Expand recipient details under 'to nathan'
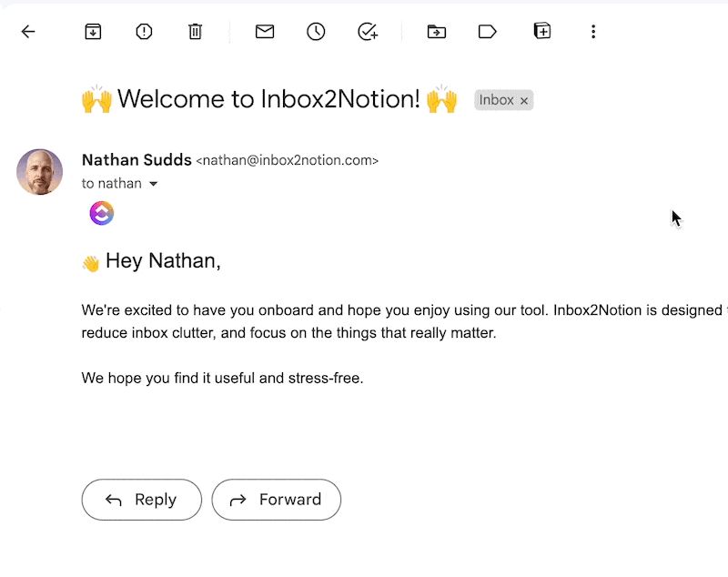The image size is (728, 577). click(153, 183)
